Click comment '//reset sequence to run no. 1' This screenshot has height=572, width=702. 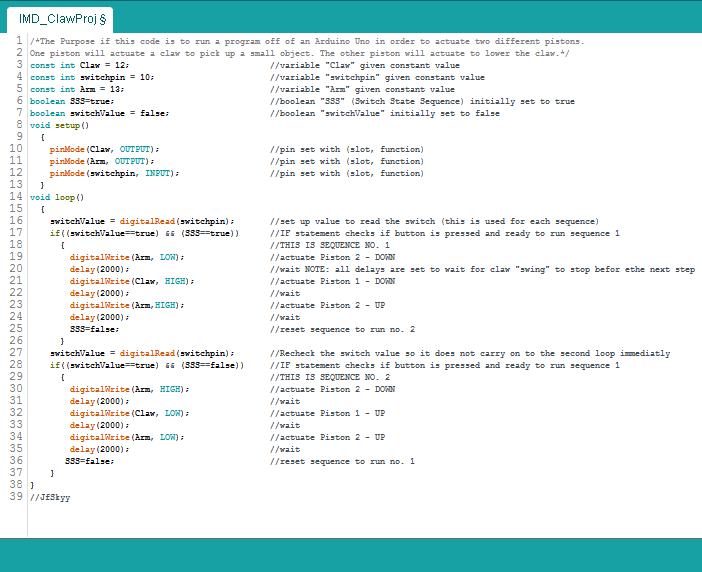(342, 462)
